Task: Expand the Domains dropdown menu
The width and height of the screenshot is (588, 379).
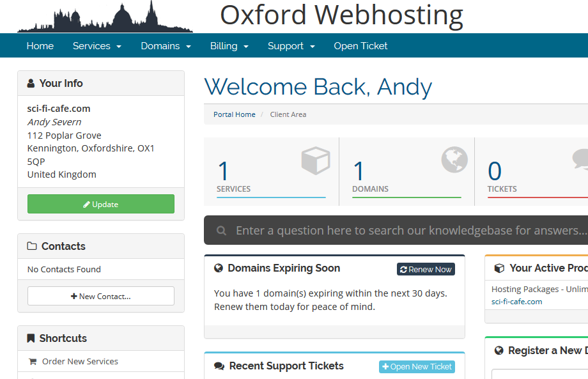Action: coord(166,46)
